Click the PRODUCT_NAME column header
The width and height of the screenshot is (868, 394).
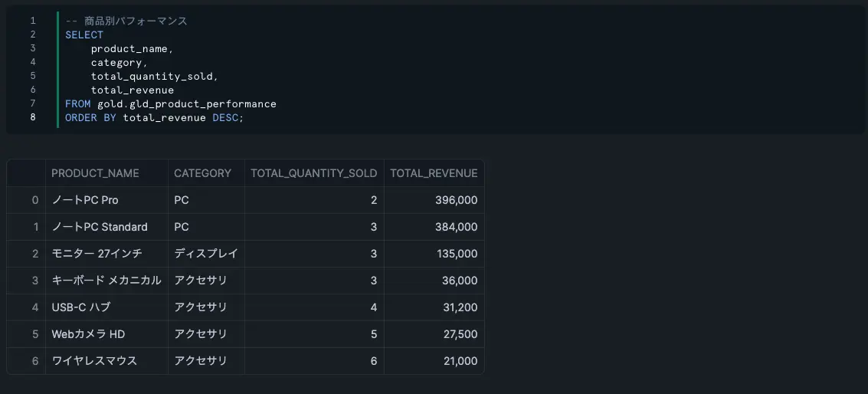click(x=95, y=173)
